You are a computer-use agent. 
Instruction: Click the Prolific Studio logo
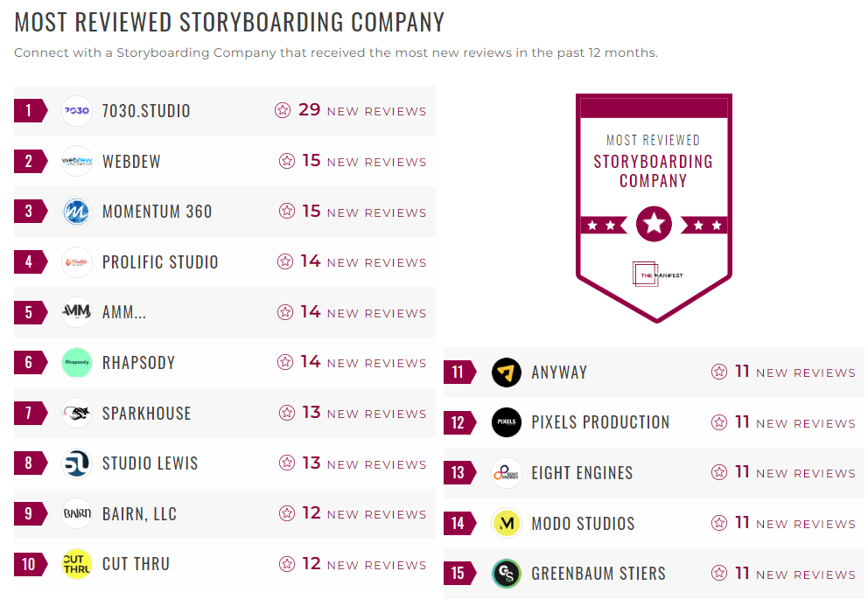coord(77,262)
